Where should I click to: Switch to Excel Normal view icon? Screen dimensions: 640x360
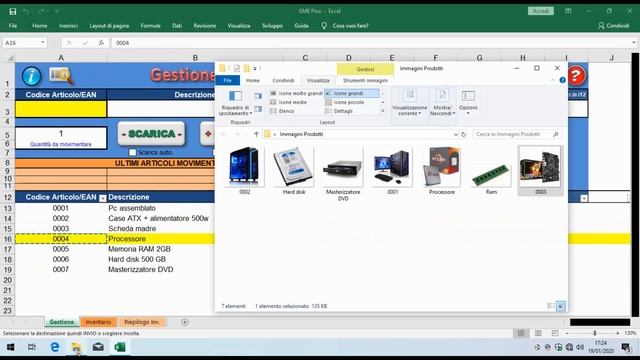pos(521,333)
